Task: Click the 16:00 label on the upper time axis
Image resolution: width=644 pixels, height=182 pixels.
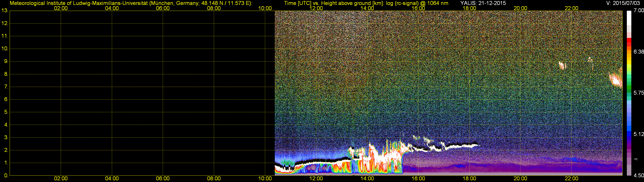Action: 418,8
